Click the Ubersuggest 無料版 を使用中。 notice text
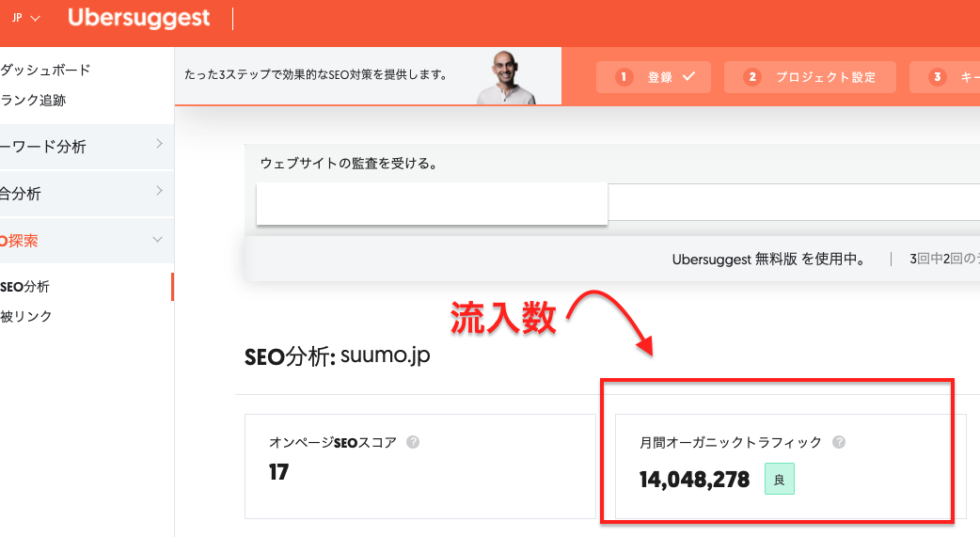The width and height of the screenshot is (980, 537). (x=769, y=260)
